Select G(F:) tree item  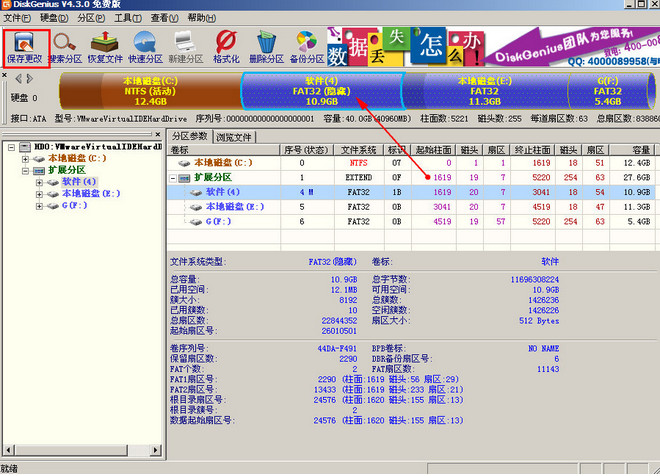pyautogui.click(x=75, y=205)
